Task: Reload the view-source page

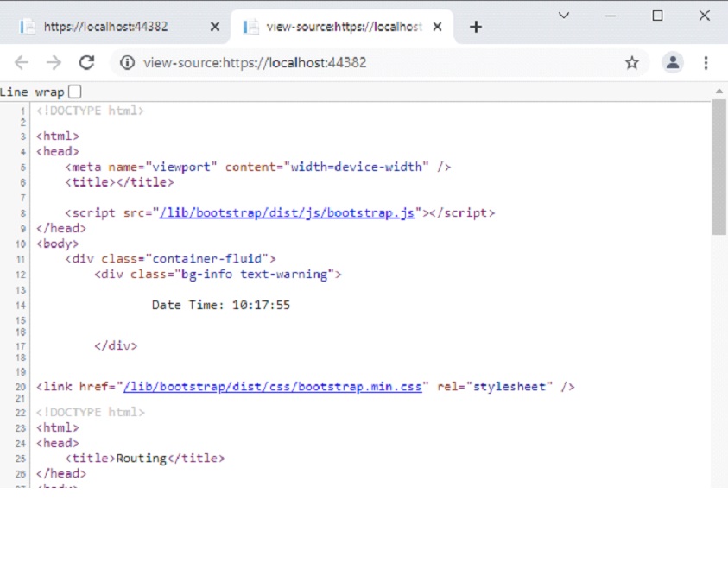Action: pyautogui.click(x=87, y=63)
